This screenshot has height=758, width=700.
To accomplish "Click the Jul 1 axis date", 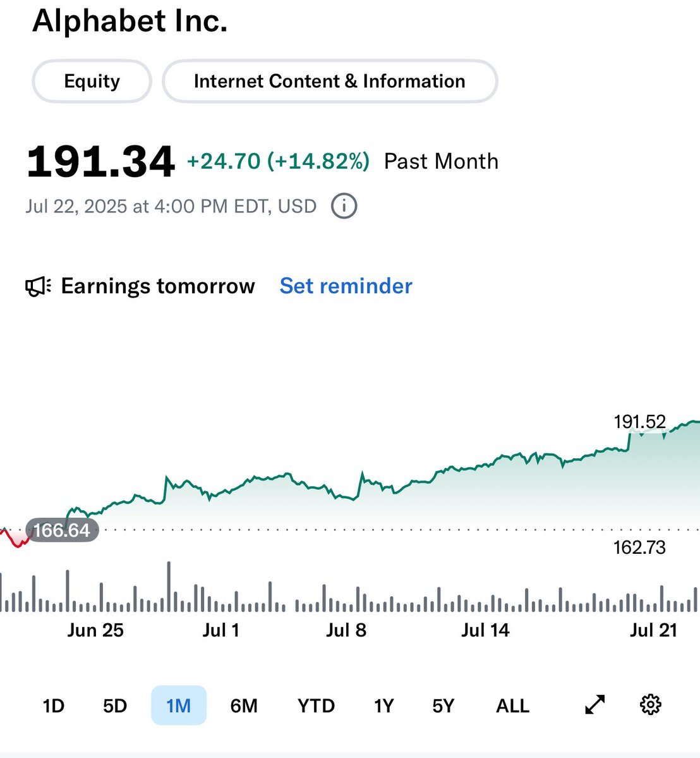I will coord(220,630).
